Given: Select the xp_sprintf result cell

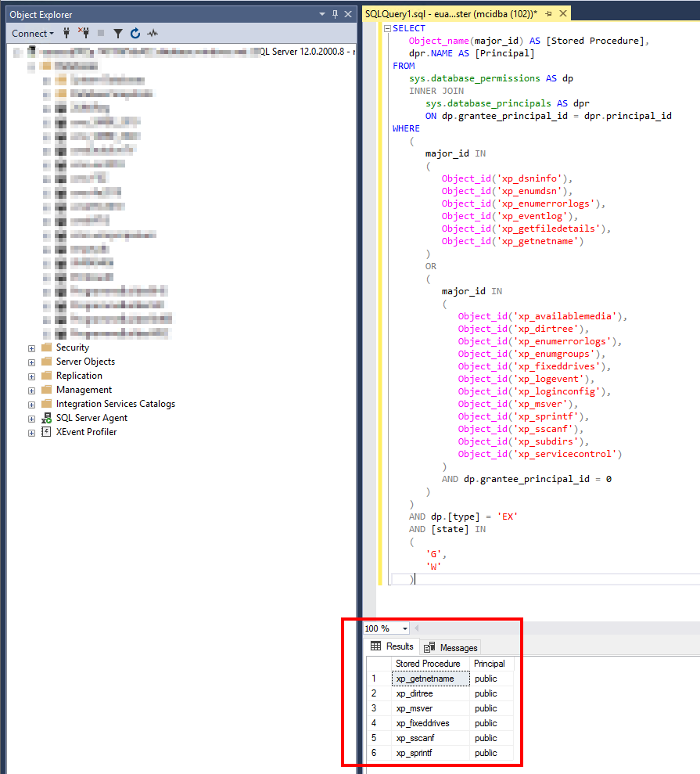Looking at the screenshot, I should click(431, 753).
